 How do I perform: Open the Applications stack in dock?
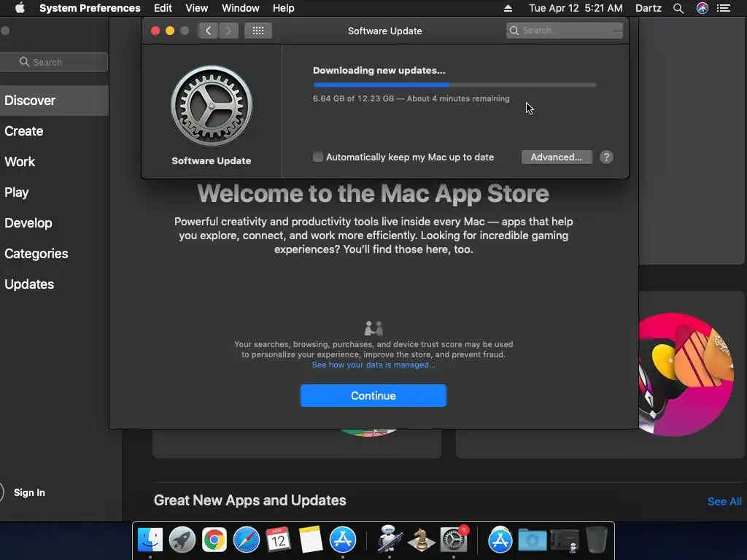[500, 540]
